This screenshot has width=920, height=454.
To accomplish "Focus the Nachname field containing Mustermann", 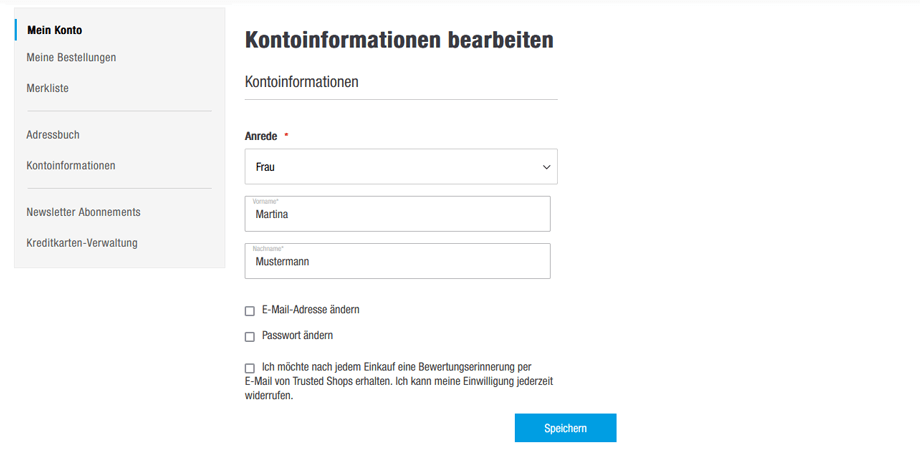I will (x=397, y=262).
